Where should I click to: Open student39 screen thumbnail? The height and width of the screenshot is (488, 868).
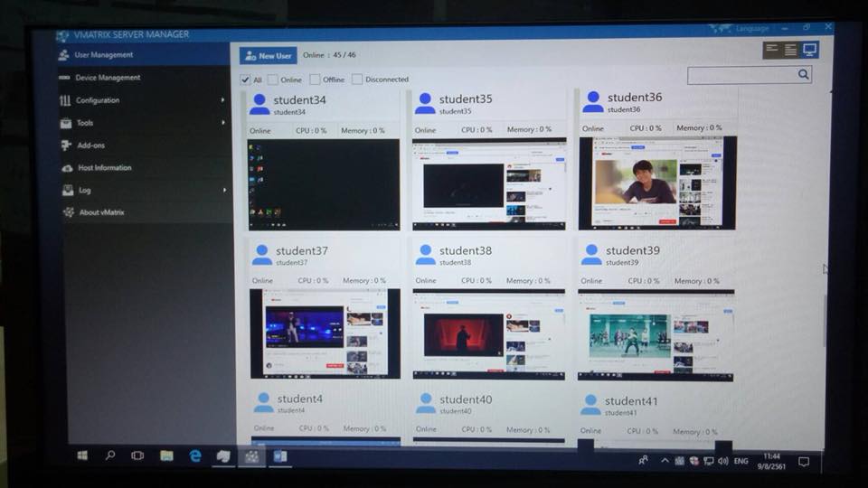[656, 335]
